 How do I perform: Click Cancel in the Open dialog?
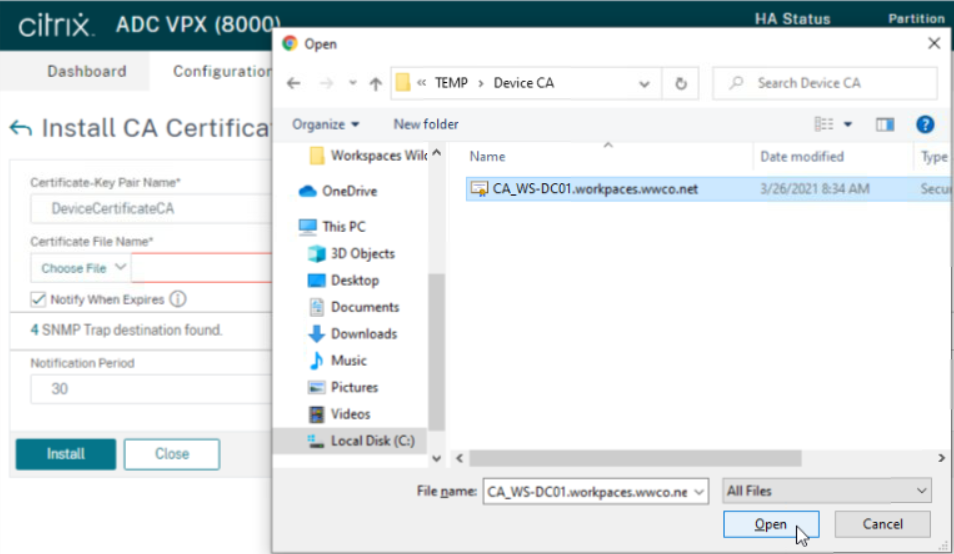[882, 524]
